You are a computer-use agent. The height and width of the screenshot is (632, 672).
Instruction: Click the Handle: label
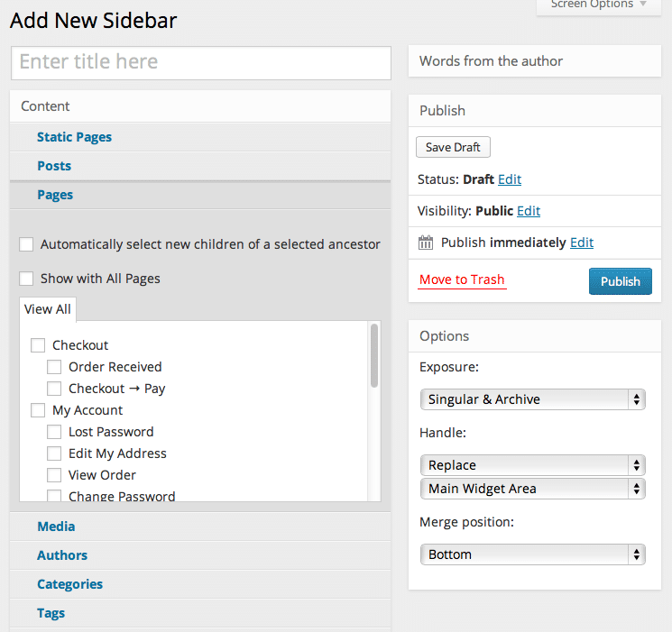[443, 433]
